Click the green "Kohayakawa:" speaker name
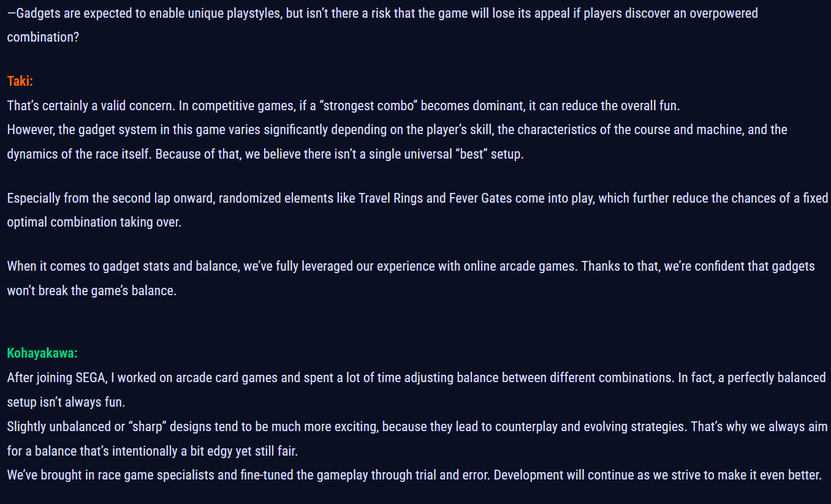 (x=42, y=353)
